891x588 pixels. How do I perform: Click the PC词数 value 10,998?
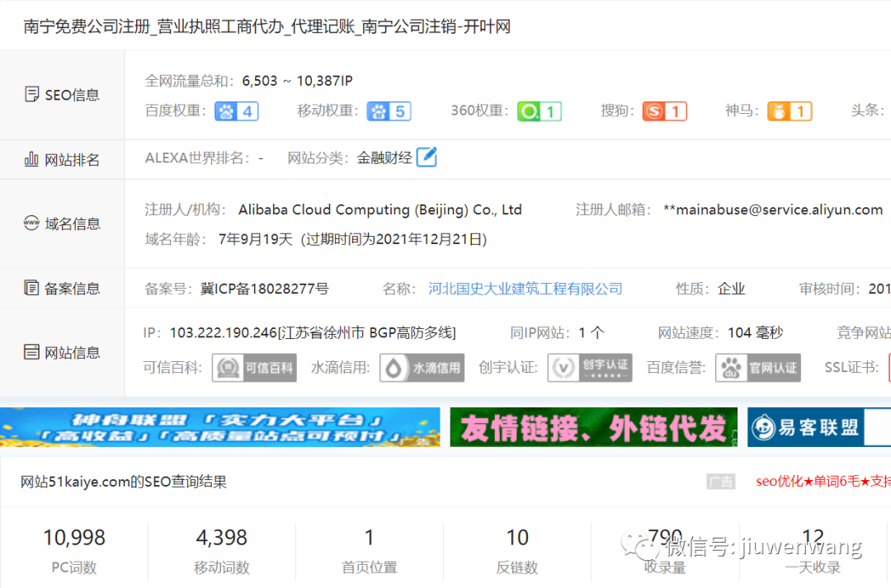tap(74, 538)
